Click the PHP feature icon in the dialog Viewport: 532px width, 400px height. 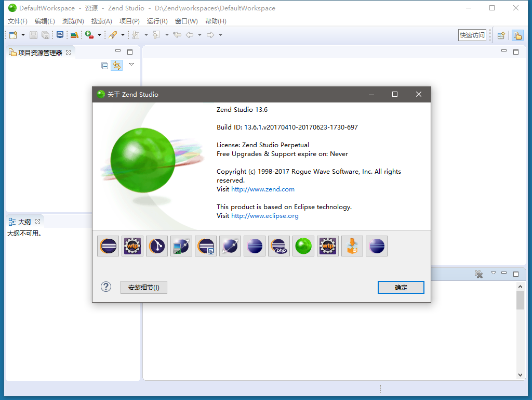point(278,246)
